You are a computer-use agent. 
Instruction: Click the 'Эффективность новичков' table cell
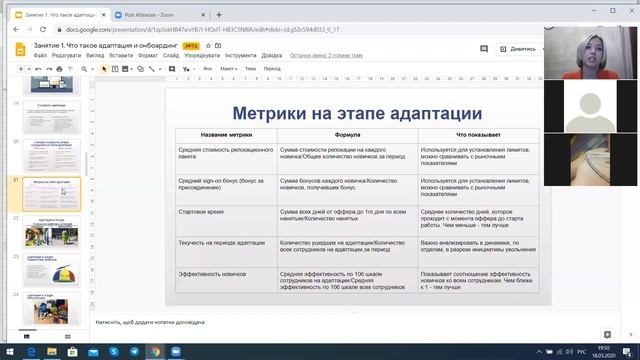tap(227, 280)
